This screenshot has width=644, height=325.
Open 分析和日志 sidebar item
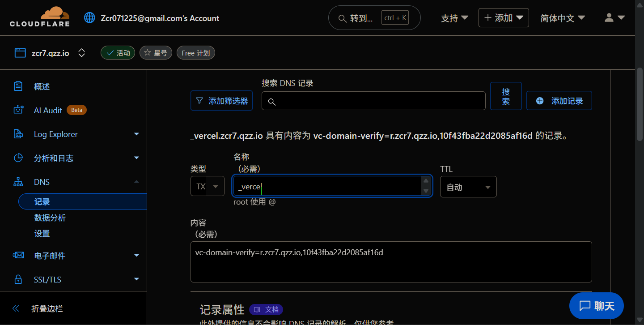[x=54, y=158]
